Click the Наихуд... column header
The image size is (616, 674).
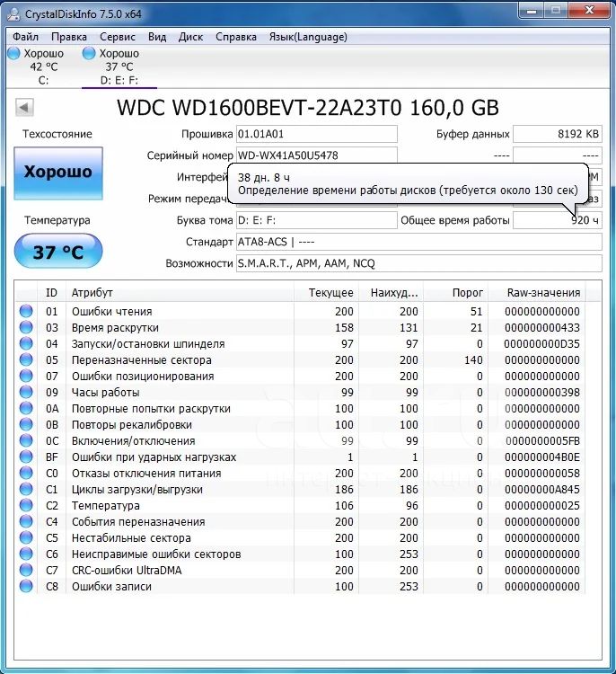(391, 293)
